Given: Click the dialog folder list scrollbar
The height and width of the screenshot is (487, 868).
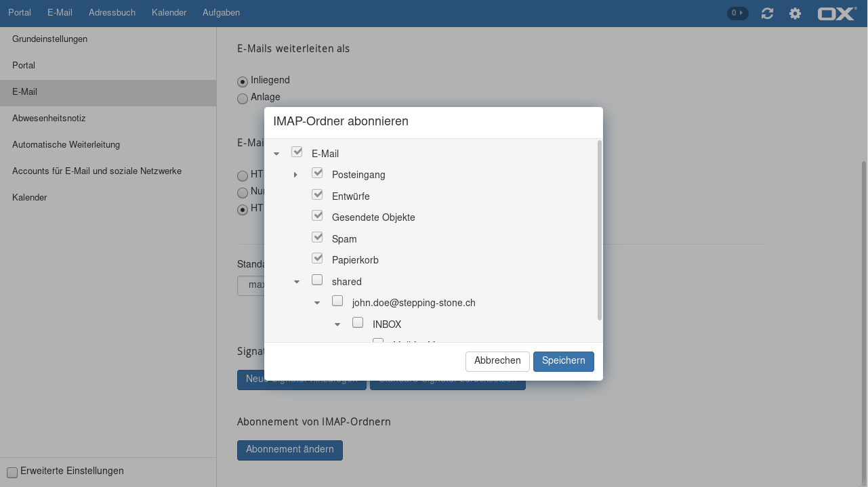Looking at the screenshot, I should tap(599, 230).
